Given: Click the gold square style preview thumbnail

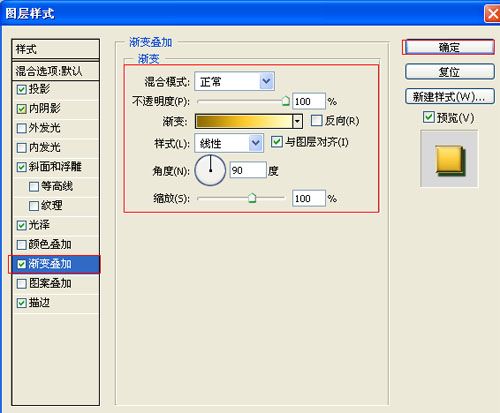Looking at the screenshot, I should coord(449,159).
